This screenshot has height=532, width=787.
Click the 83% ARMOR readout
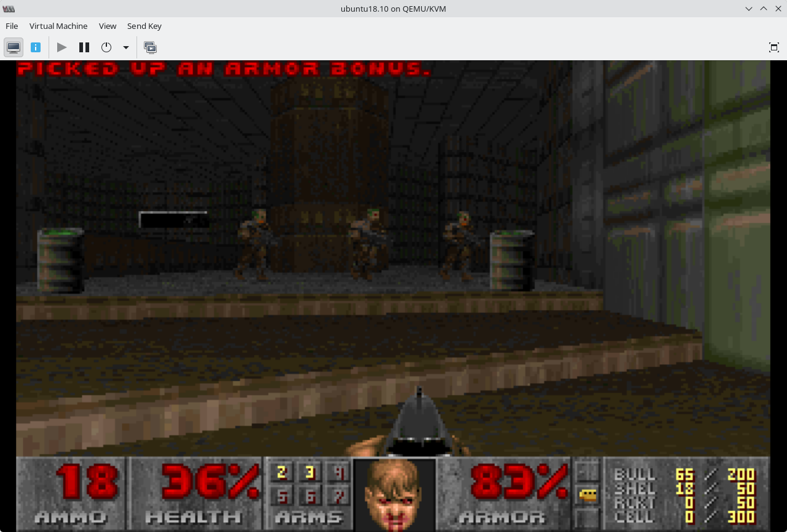(519, 483)
